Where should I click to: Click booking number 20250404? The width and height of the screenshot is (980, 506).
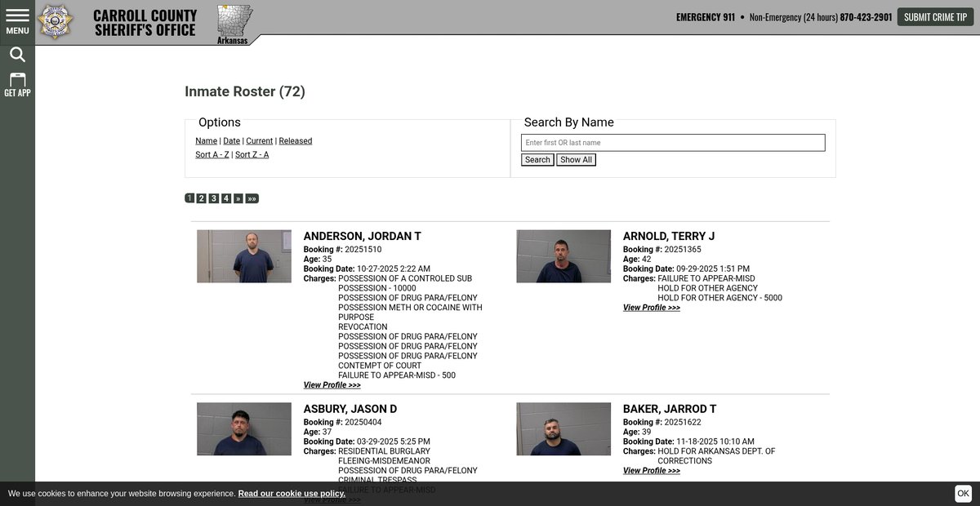pos(363,423)
